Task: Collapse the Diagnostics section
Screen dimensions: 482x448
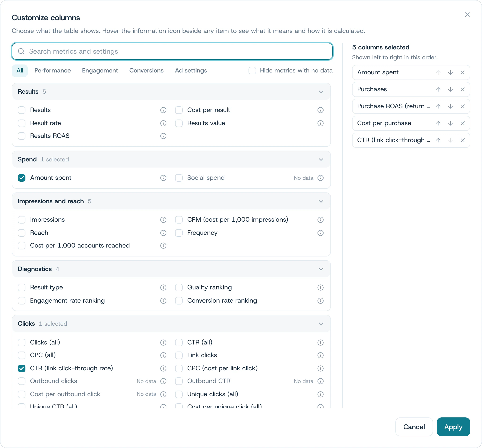Action: (321, 269)
